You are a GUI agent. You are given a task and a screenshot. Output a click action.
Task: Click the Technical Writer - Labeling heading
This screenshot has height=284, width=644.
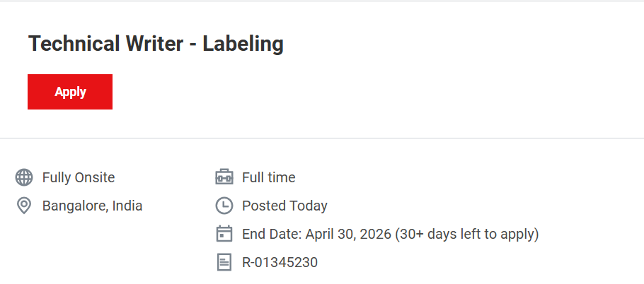pyautogui.click(x=156, y=44)
